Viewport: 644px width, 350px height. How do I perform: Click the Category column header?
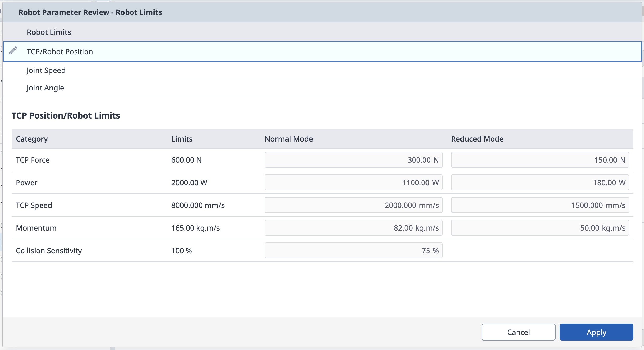pos(32,139)
